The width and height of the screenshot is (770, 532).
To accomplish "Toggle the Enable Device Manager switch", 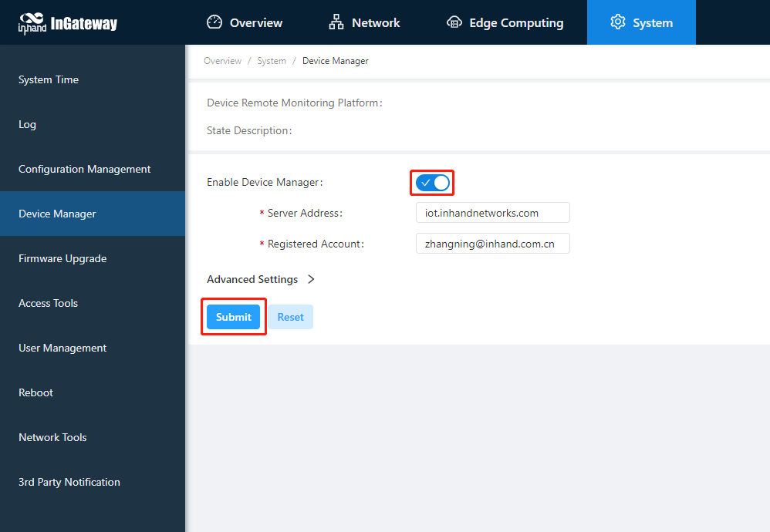I will (x=432, y=183).
